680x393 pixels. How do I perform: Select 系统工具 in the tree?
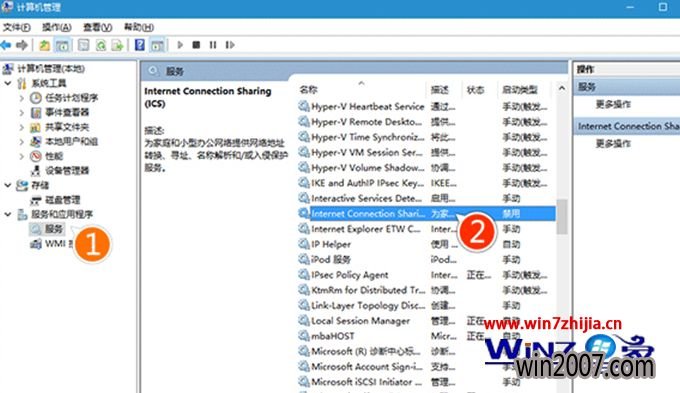pyautogui.click(x=49, y=83)
